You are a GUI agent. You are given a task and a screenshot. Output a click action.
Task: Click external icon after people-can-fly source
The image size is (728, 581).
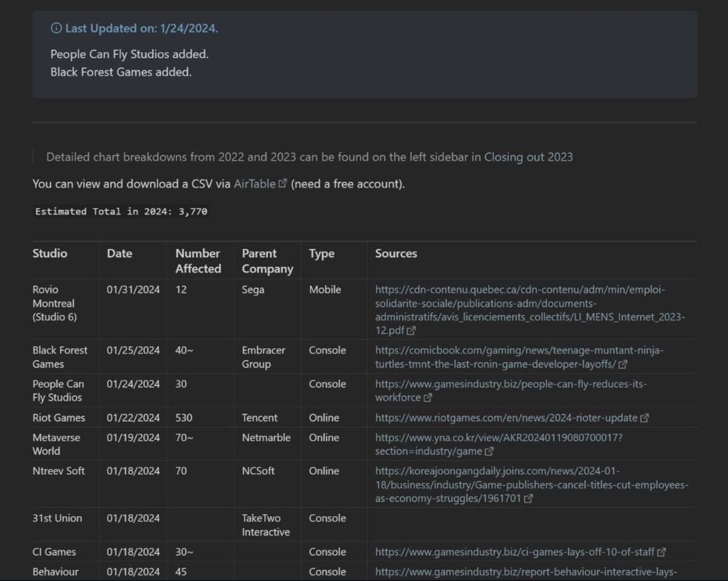coord(428,398)
